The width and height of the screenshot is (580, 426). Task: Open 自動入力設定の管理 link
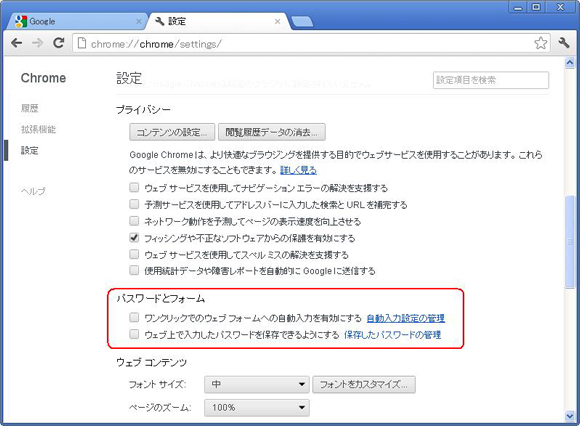click(406, 318)
